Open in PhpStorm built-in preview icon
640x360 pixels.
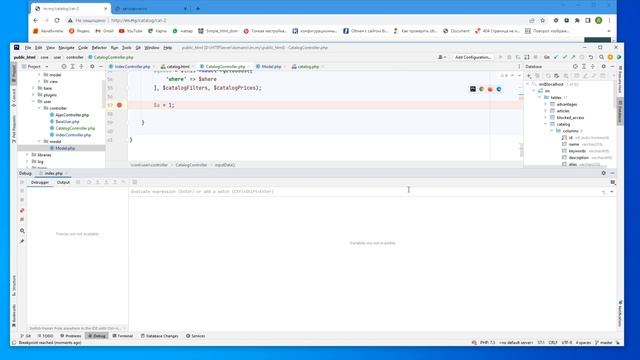(473, 89)
